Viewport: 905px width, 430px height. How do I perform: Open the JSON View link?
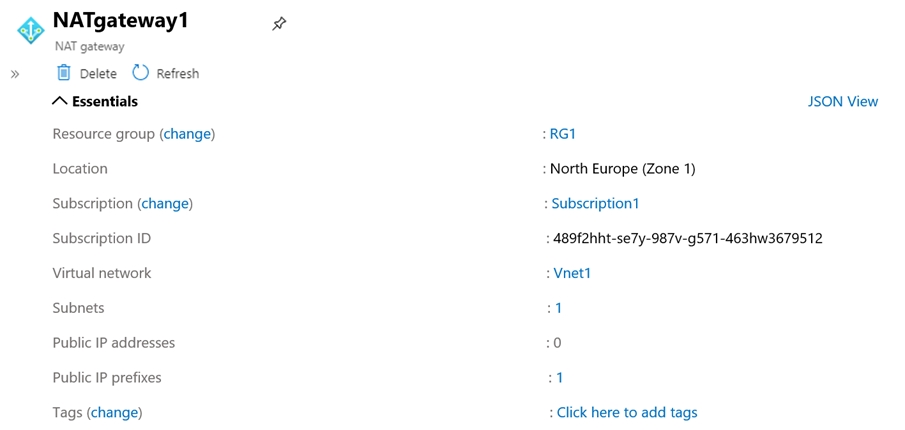coord(842,101)
